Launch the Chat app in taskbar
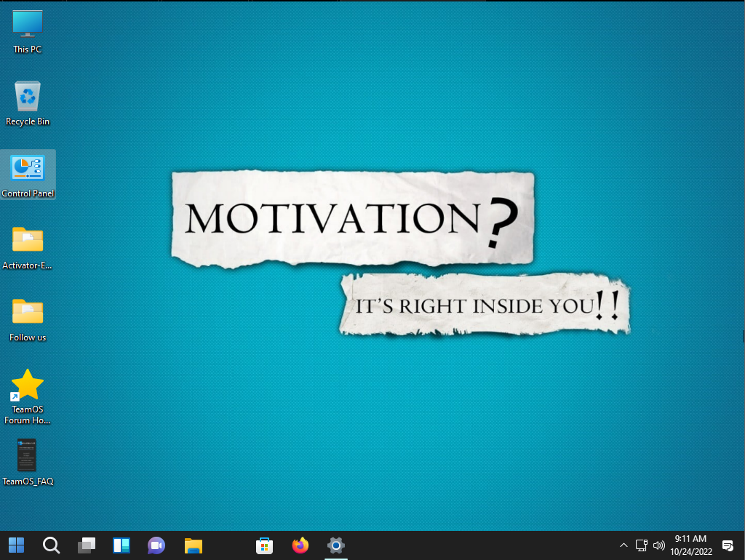Image resolution: width=745 pixels, height=560 pixels. click(x=156, y=545)
